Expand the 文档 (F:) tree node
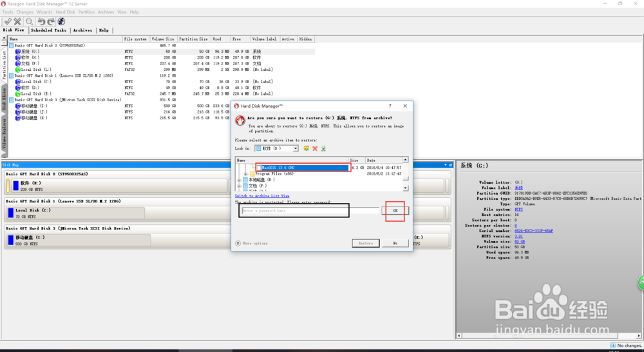 point(240,186)
